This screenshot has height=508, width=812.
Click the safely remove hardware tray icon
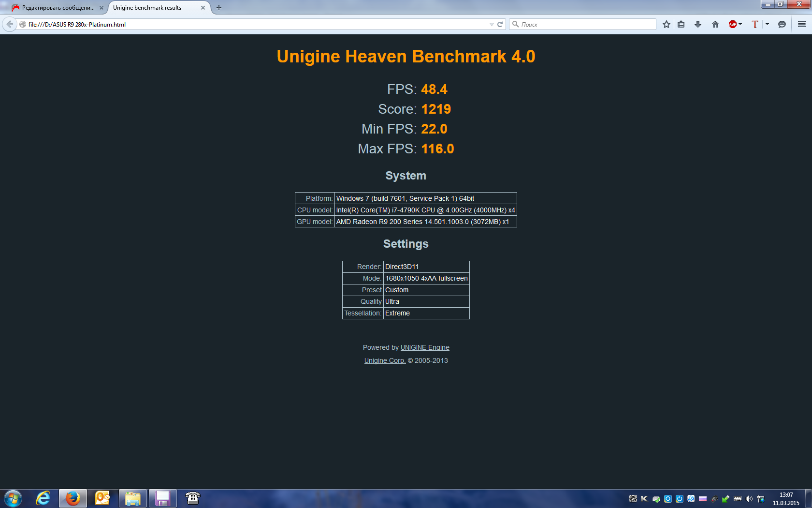coord(726,499)
